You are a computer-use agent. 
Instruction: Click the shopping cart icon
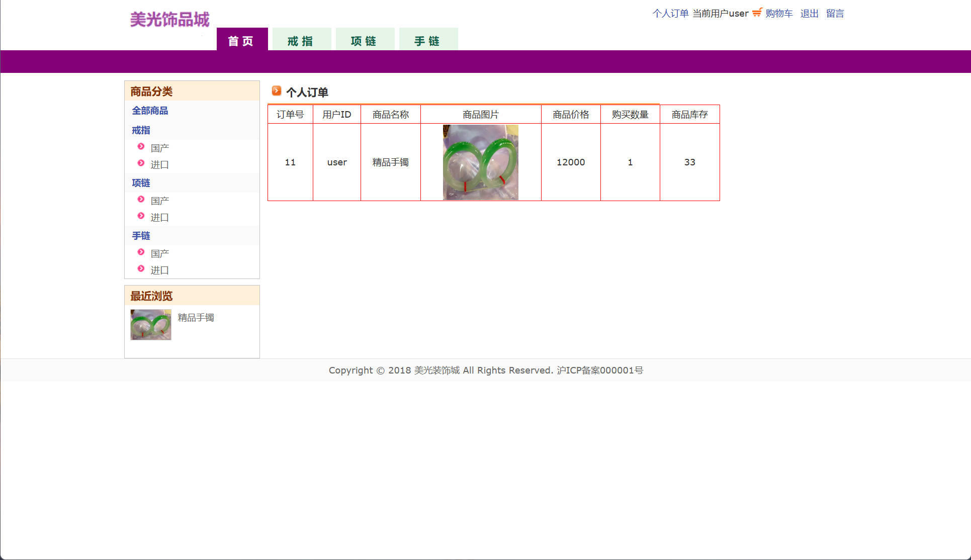click(757, 13)
